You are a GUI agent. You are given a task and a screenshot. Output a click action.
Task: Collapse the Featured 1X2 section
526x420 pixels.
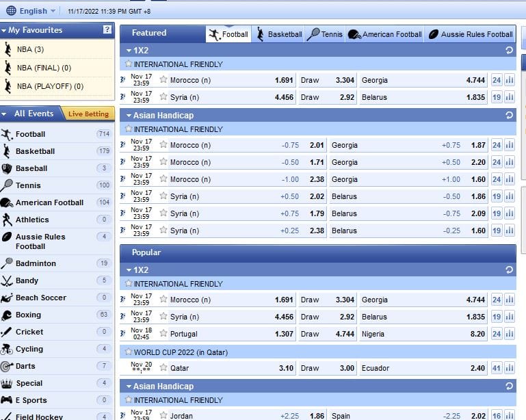point(129,51)
